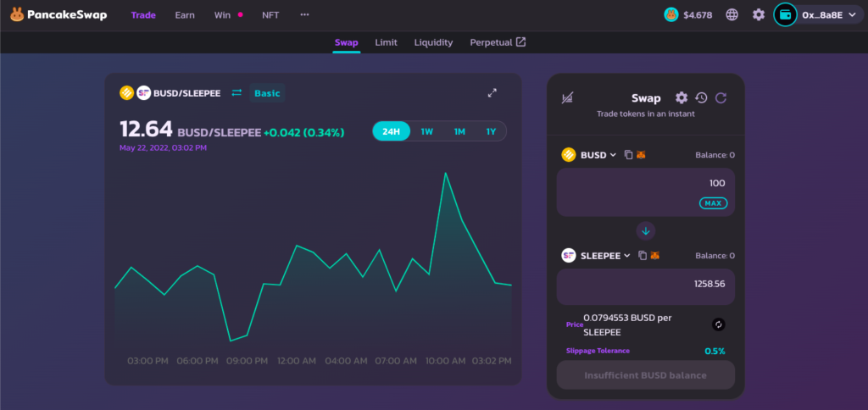Refresh the swap price
Viewport: 868px width, 410px height.
[x=721, y=98]
